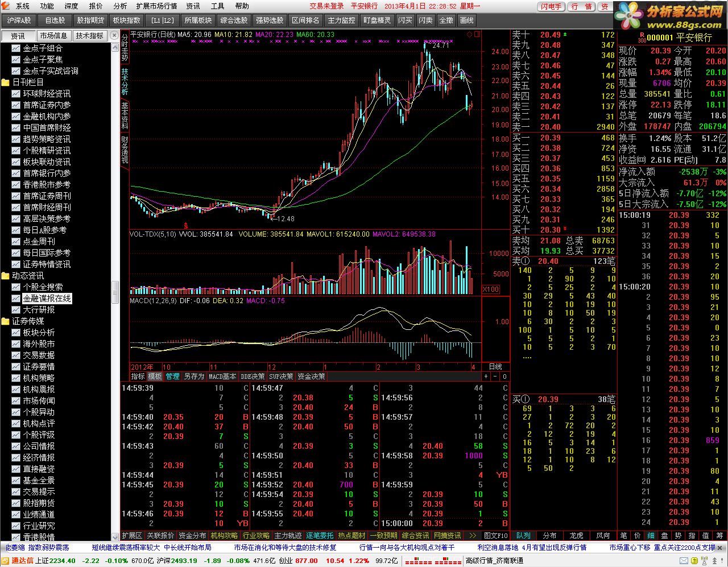Click the red window icon beside the diamond
The height and width of the screenshot is (567, 728).
pyautogui.click(x=477, y=34)
